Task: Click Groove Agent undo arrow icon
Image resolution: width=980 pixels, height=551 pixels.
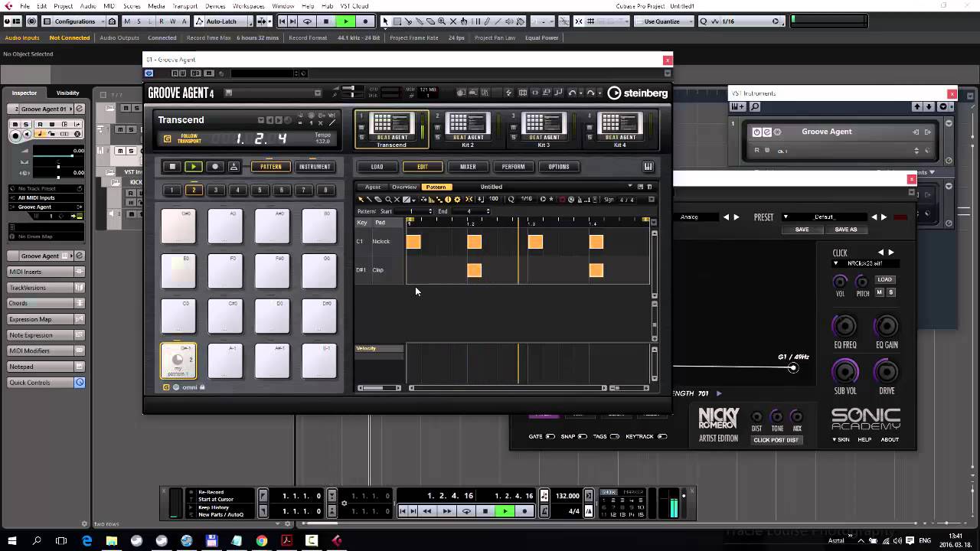Action: click(x=572, y=93)
